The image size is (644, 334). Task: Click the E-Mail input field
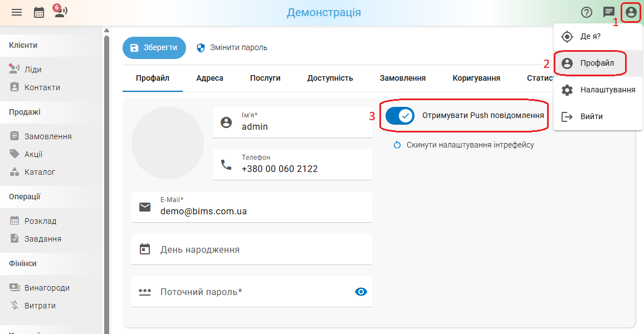pyautogui.click(x=252, y=207)
